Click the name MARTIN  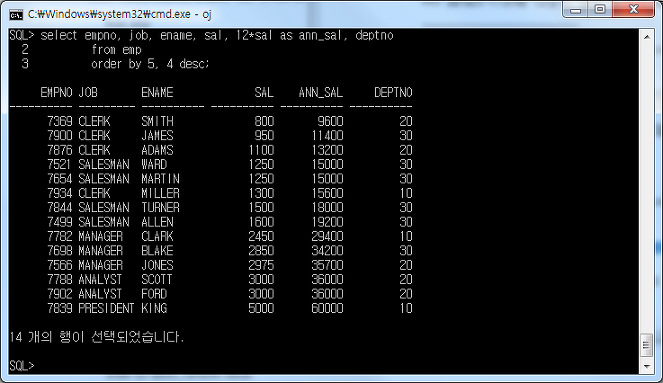[160, 179]
